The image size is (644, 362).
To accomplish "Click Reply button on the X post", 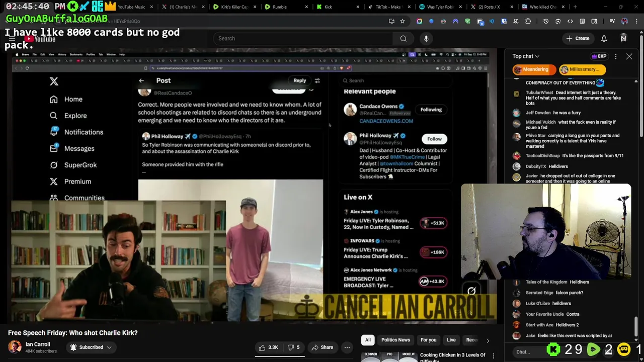I will coord(299,80).
